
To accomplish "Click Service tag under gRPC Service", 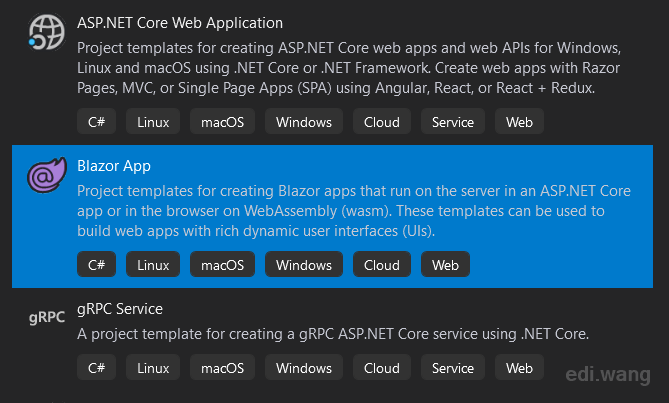I will [453, 368].
